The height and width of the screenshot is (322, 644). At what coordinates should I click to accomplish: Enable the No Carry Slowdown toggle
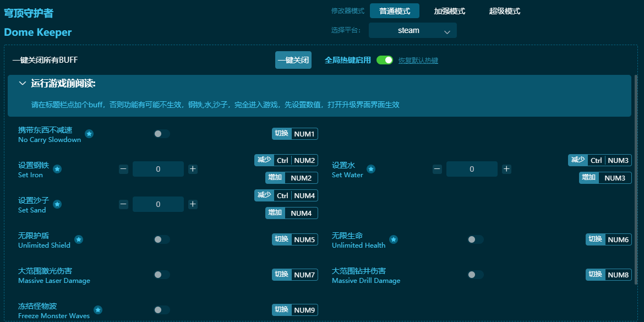point(162,133)
